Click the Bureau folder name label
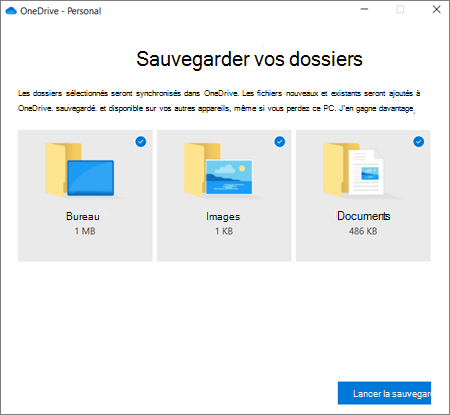The width and height of the screenshot is (450, 415). (83, 216)
